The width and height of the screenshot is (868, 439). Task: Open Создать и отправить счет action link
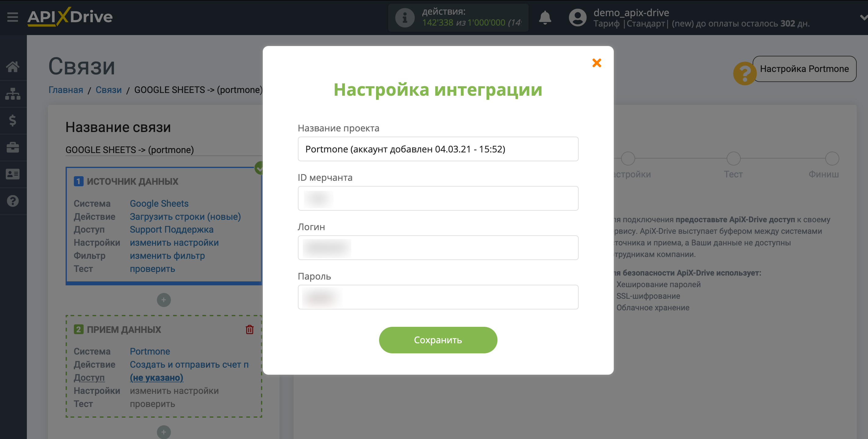pos(189,364)
